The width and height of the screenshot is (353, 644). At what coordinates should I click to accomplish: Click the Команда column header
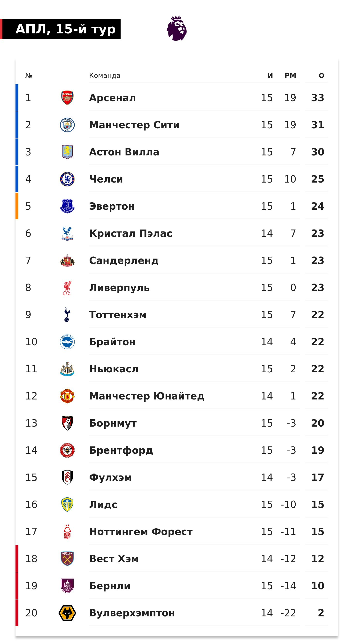coord(105,76)
